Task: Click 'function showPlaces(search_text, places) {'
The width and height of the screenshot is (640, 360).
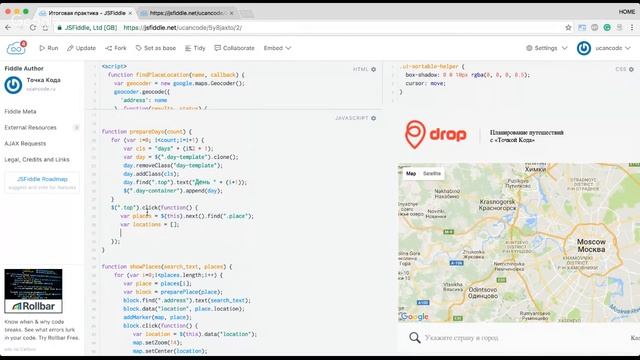Action: coord(167,267)
